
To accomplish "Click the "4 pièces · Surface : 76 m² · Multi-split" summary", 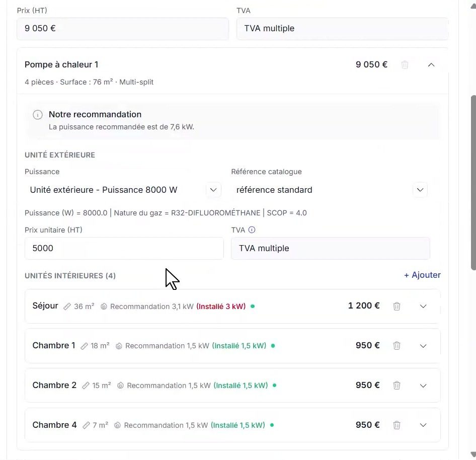I will [89, 82].
